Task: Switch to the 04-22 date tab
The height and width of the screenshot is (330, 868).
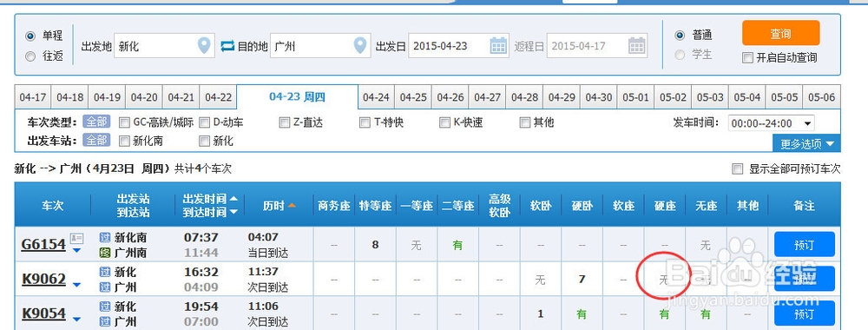Action: 218,97
